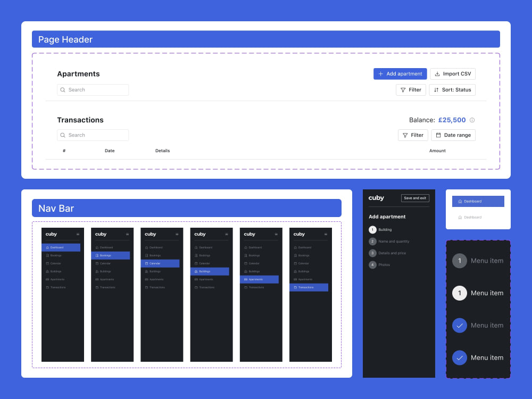Select the highlighted Apartments item in the fifth nav bar

tap(259, 279)
